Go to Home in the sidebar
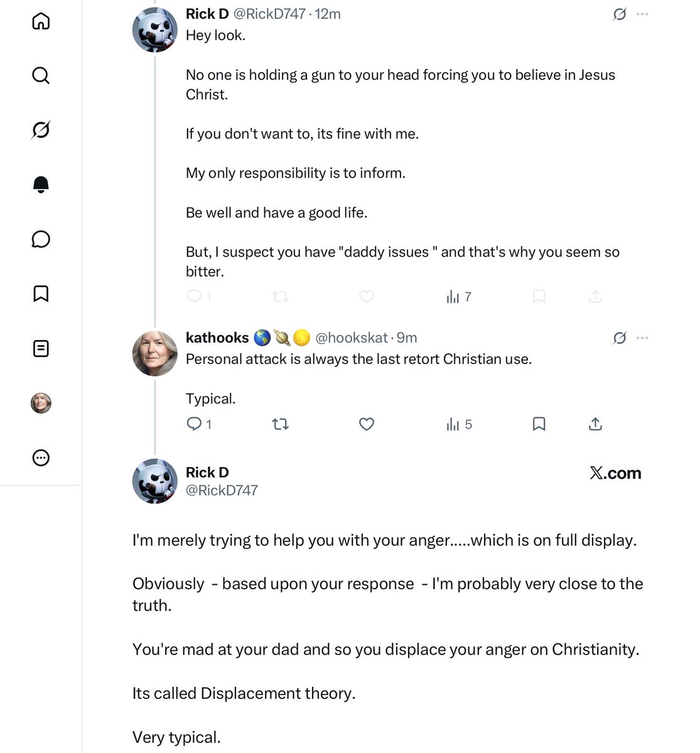 click(x=41, y=21)
